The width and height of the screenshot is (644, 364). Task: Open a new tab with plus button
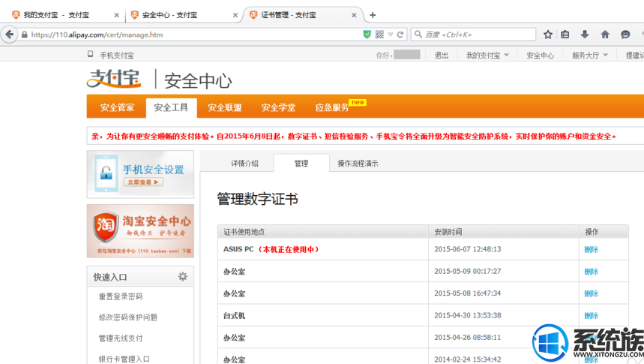click(373, 15)
